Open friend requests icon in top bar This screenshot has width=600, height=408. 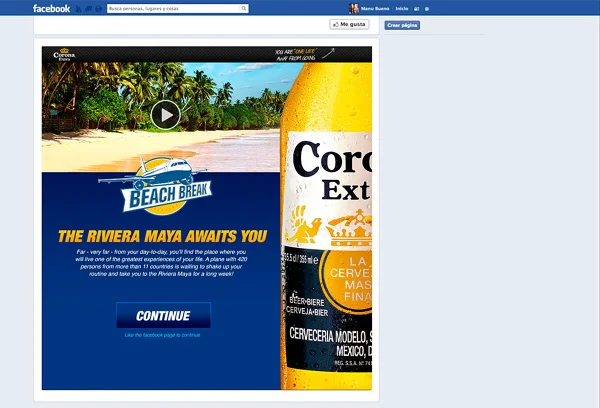pyautogui.click(x=78, y=9)
